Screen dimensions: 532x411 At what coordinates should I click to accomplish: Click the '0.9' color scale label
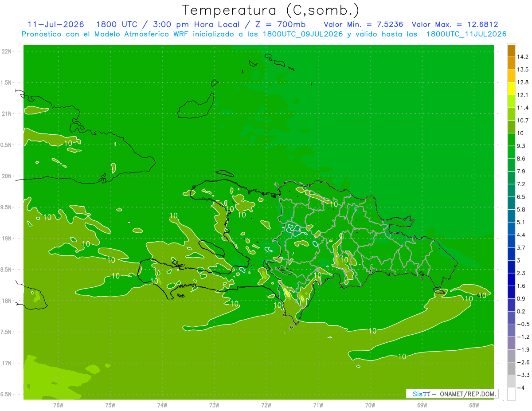tap(521, 299)
